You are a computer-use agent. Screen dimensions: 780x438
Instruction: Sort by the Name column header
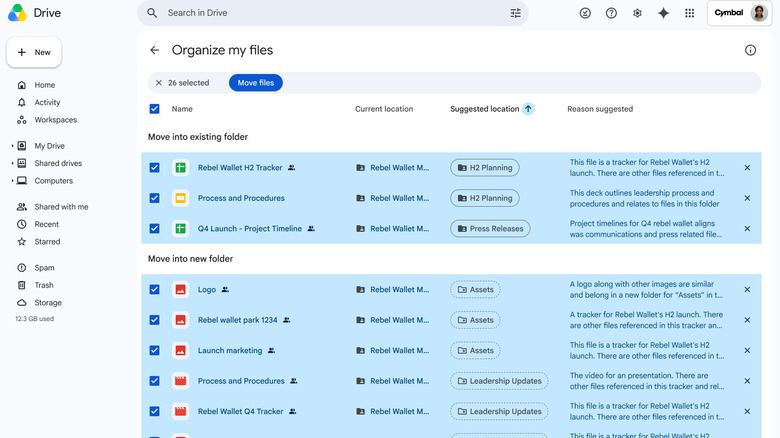coord(182,109)
